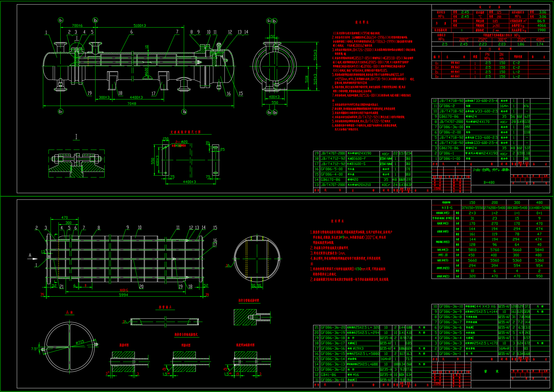Viewport: 554px width, 392px height.
Task: Select the 5100±3 dimension text
Action: pos(140,26)
